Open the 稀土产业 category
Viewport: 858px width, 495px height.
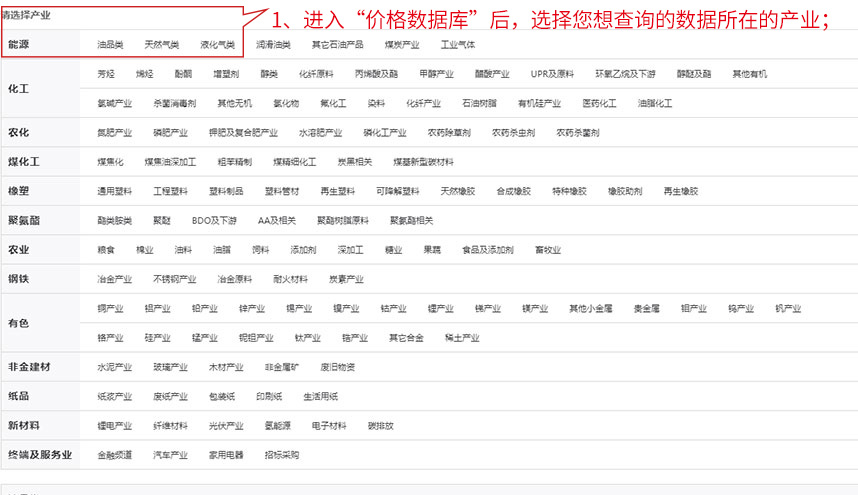click(462, 338)
